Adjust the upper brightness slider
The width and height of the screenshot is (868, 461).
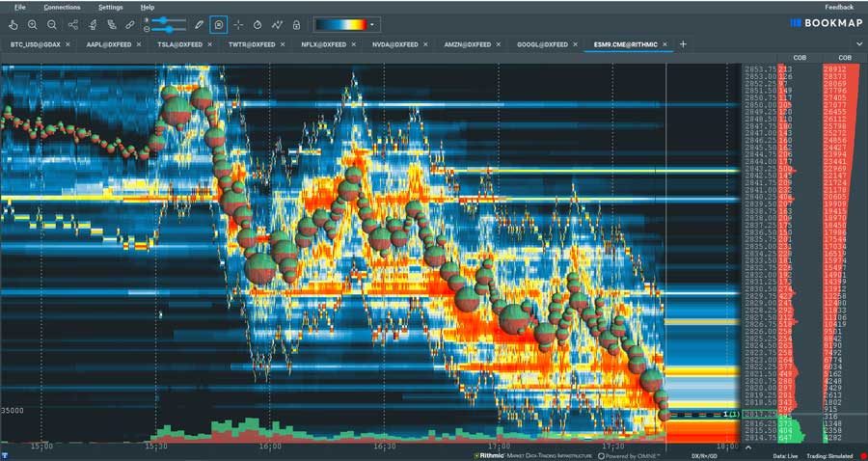pyautogui.click(x=165, y=19)
